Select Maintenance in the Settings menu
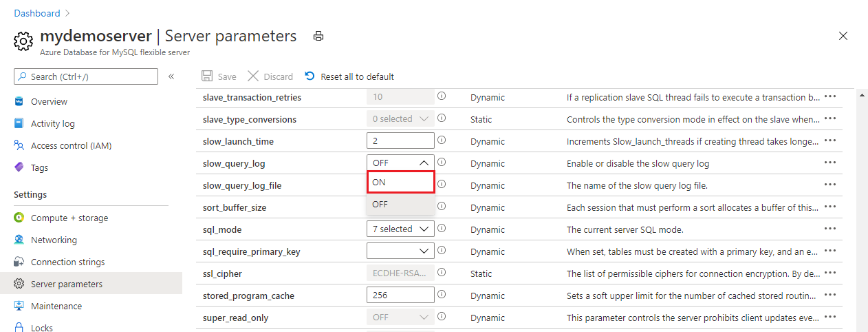This screenshot has width=868, height=332. tap(56, 306)
